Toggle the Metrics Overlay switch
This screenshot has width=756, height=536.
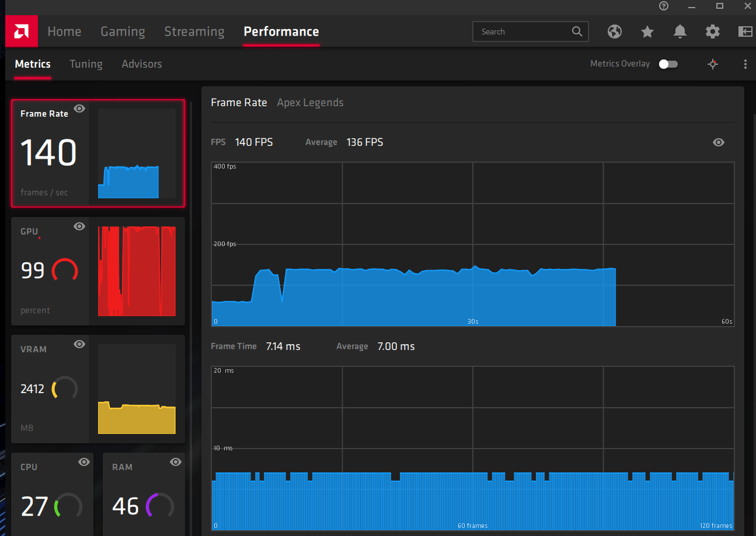click(x=668, y=64)
